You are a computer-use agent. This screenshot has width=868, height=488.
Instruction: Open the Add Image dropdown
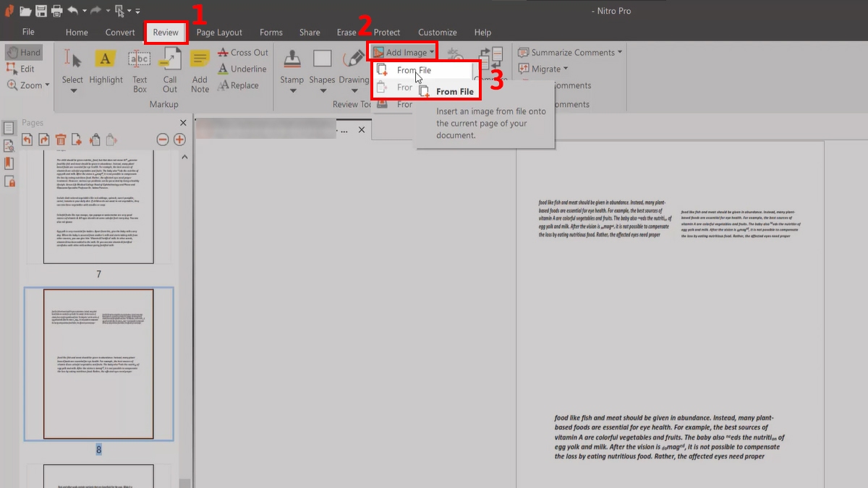coord(404,52)
